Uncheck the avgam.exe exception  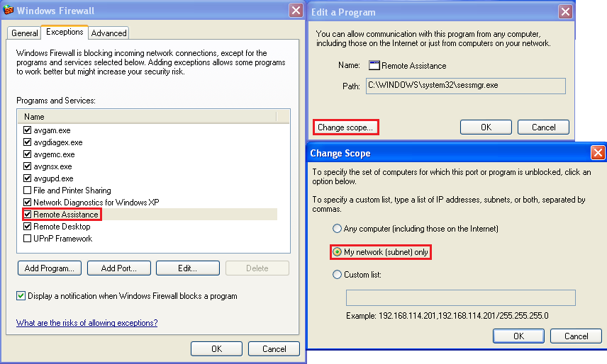tap(27, 130)
